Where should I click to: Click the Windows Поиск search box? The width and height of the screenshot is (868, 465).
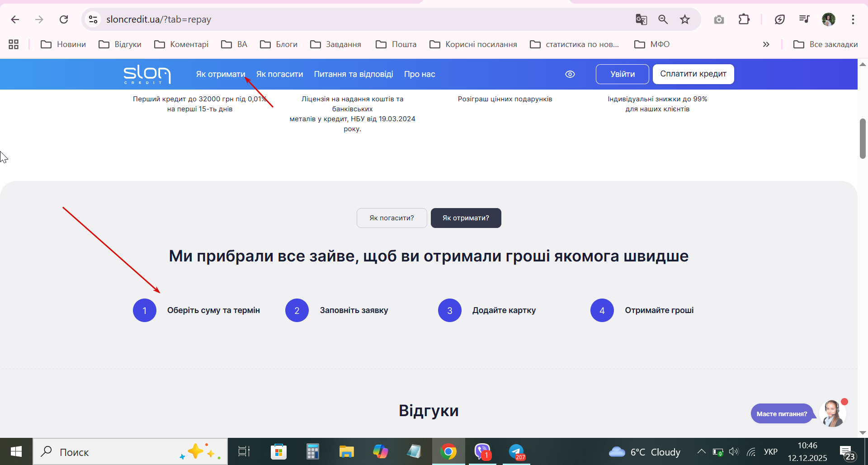(x=130, y=451)
